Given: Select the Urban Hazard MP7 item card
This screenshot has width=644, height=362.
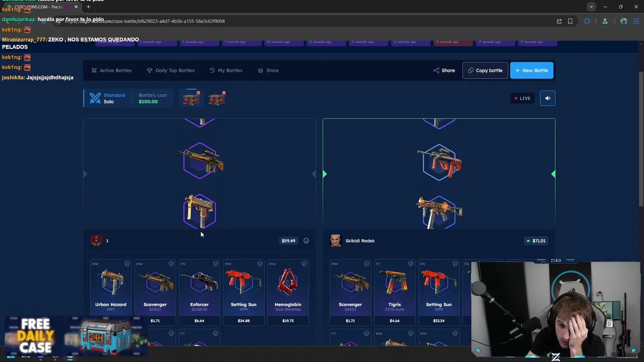Looking at the screenshot, I should (x=111, y=292).
